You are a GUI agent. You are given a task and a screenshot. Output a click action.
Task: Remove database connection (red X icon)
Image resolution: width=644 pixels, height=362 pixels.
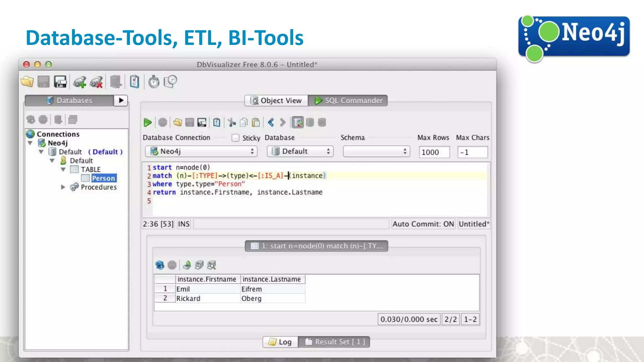coord(97,82)
